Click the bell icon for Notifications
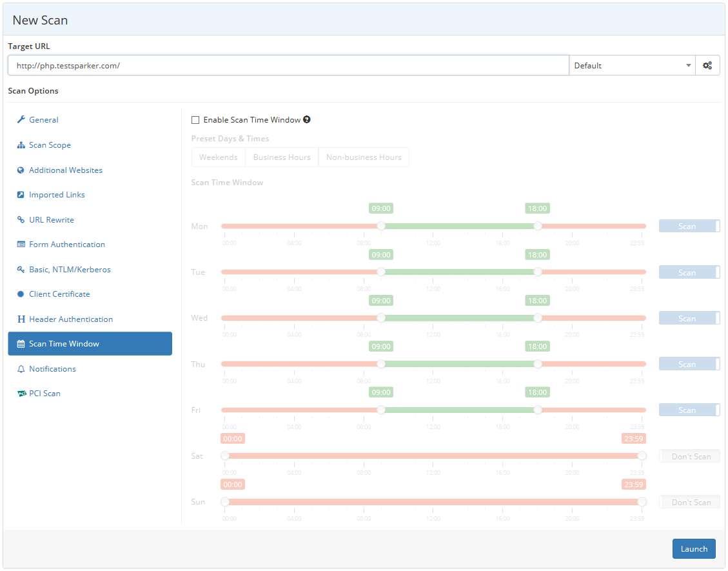Screen dimensions: 728x571 (x=21, y=369)
